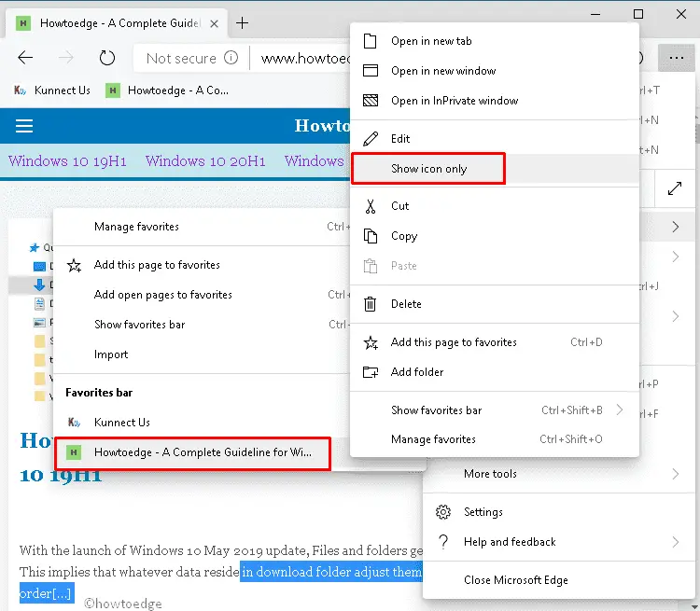Click Show favorites bar in favorites submenu
Screen dimensions: 700x611
tap(202, 325)
